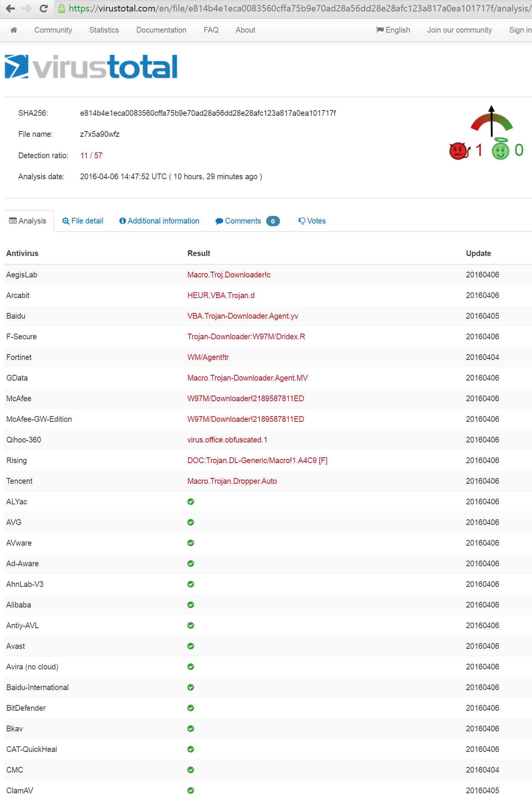The image size is (532, 794).
Task: Open the English language selector
Action: coord(393,30)
